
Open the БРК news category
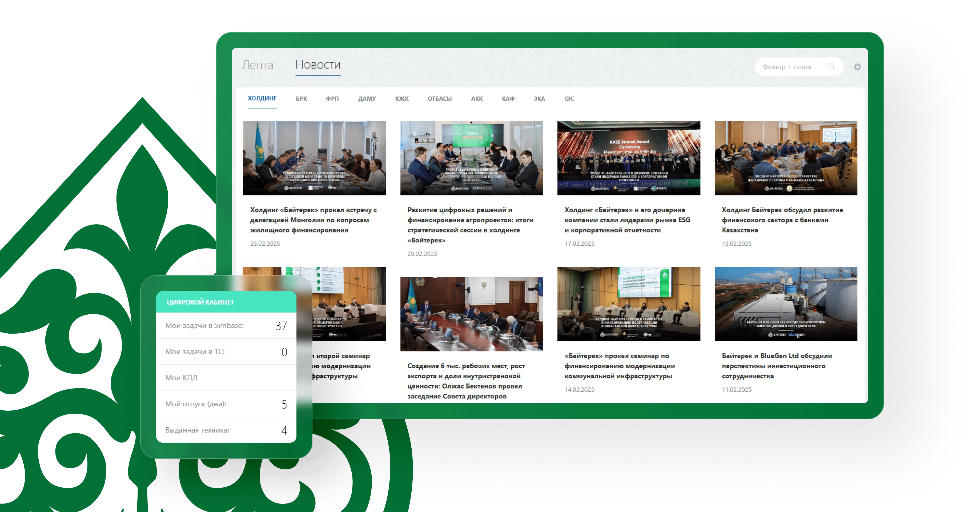[x=301, y=99]
